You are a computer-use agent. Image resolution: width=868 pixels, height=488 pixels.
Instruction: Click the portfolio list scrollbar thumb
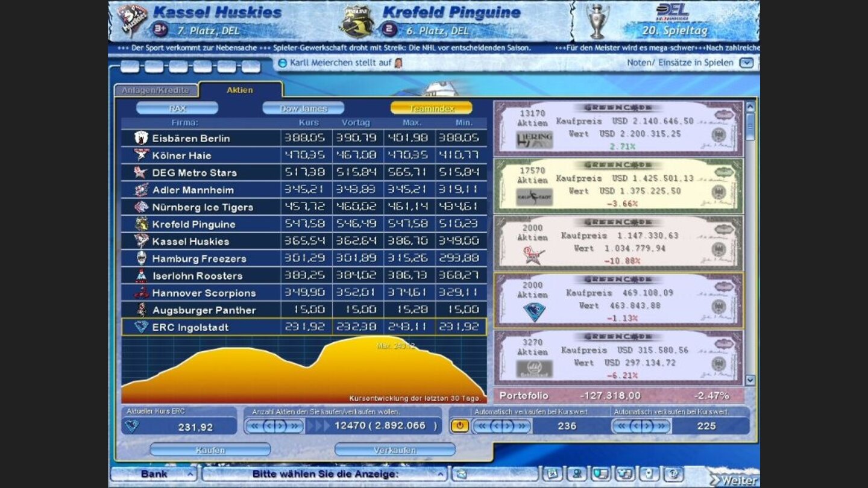pyautogui.click(x=750, y=127)
